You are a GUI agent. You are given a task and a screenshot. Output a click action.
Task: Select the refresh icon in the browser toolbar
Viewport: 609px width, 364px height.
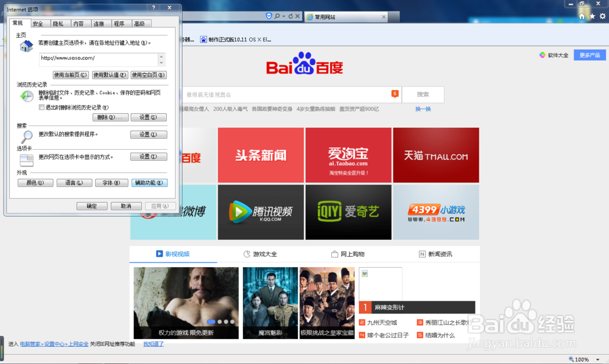290,16
